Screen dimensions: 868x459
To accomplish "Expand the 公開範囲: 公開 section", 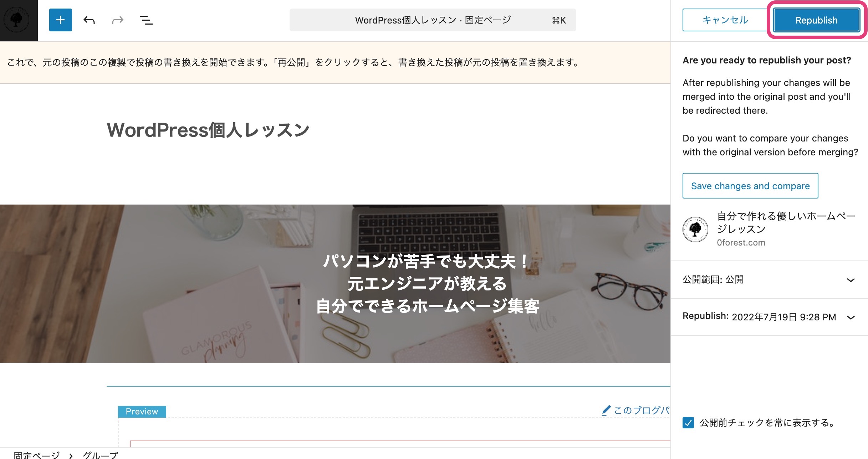I will click(769, 280).
